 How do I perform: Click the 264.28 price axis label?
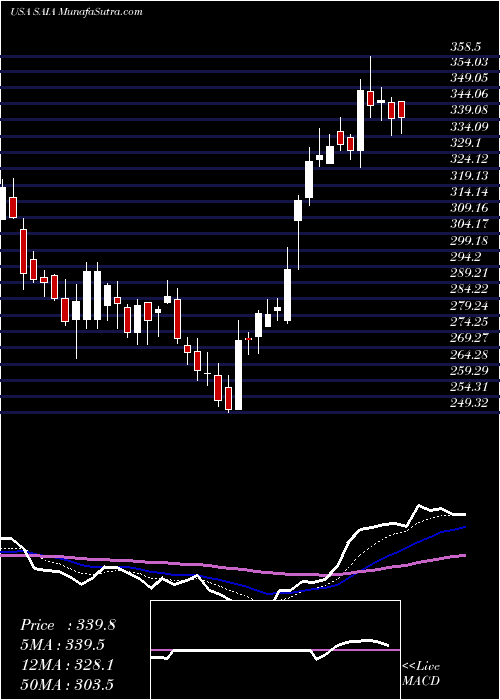(x=468, y=354)
